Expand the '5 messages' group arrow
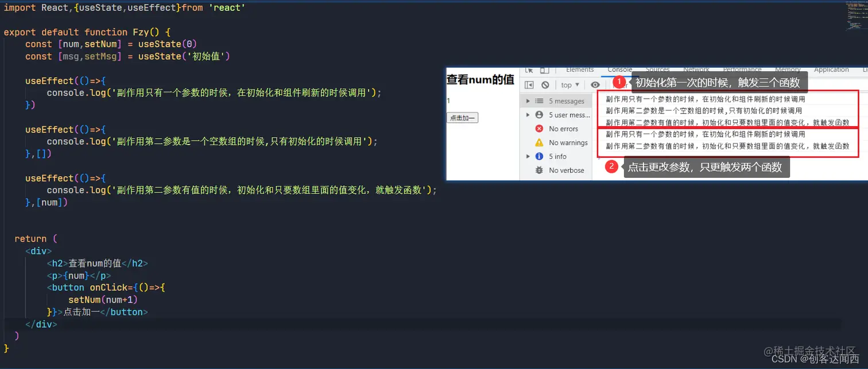868x369 pixels. (x=528, y=101)
